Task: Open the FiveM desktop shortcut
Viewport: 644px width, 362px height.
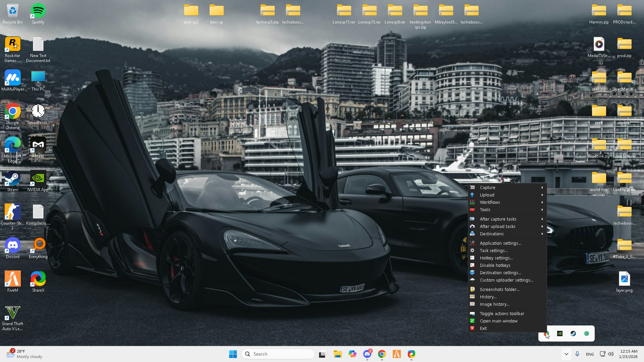Action: coord(12,279)
